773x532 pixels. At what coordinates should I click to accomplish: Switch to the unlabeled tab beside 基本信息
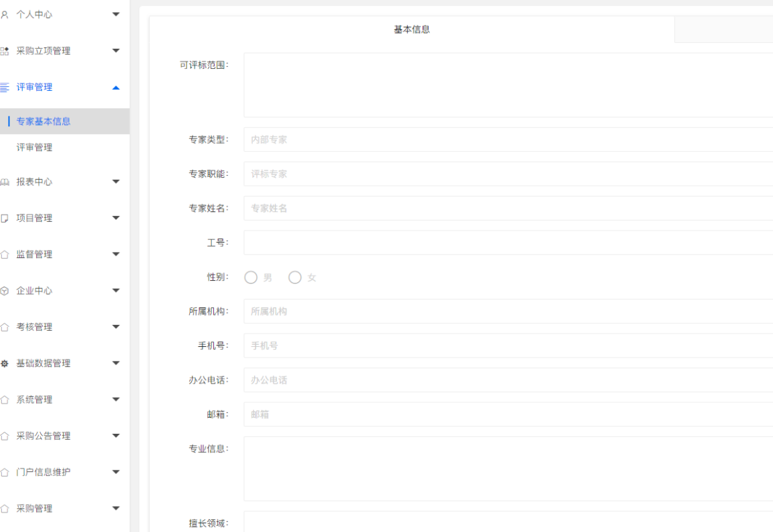click(x=724, y=29)
